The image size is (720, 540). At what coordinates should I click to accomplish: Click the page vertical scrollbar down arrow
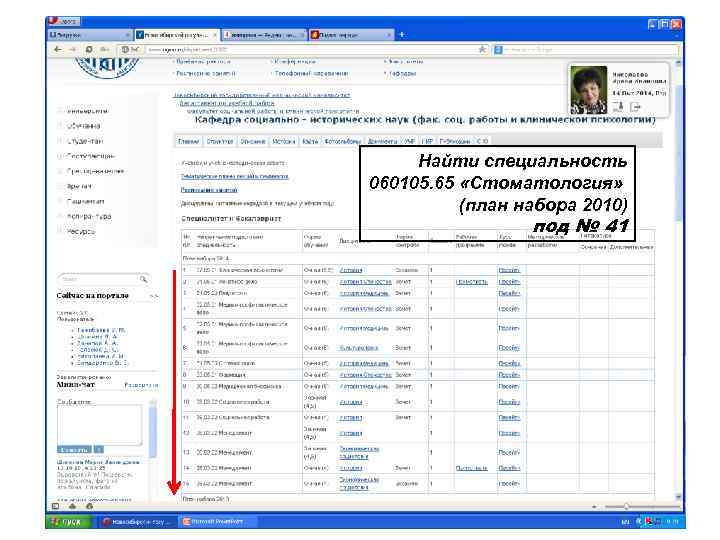679,497
